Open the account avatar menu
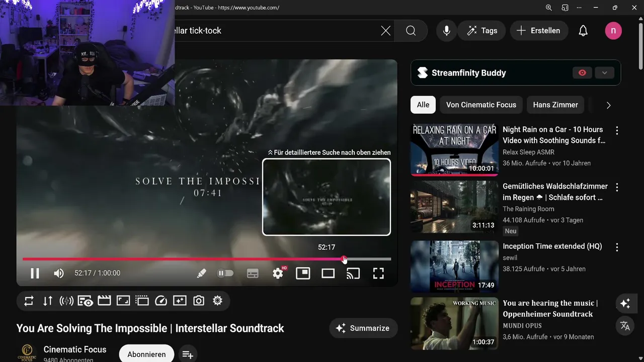The width and height of the screenshot is (644, 362). click(613, 31)
